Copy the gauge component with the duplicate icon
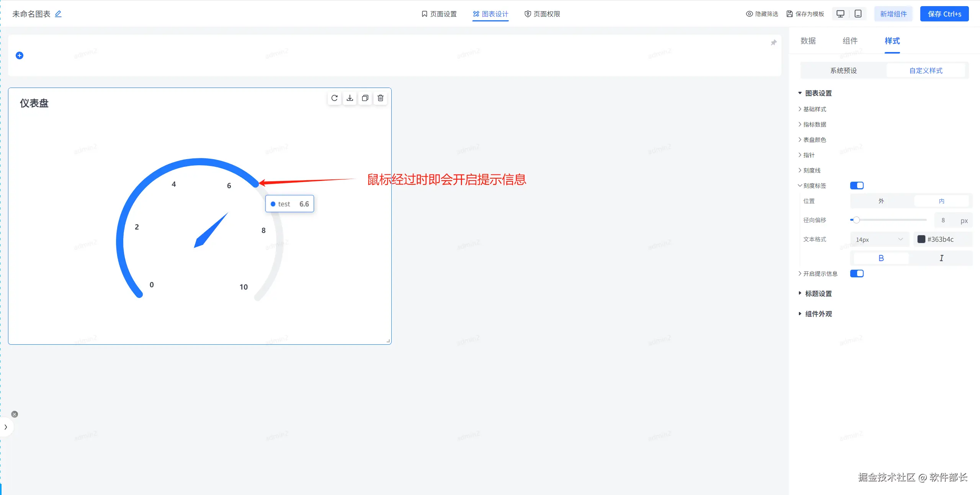The width and height of the screenshot is (980, 495). pos(365,98)
